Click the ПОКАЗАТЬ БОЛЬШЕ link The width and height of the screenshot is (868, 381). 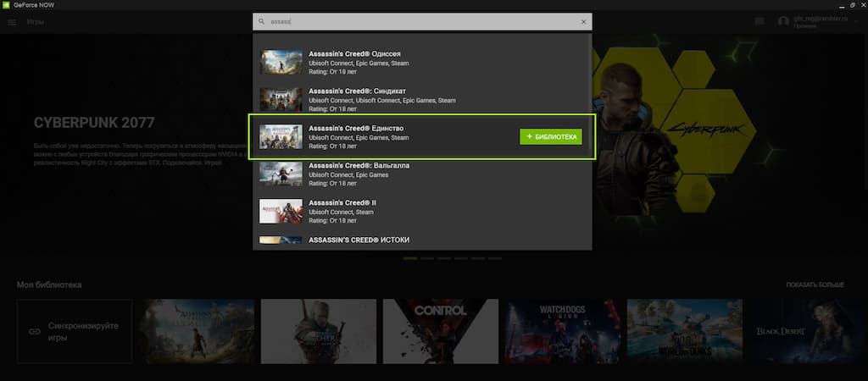point(815,284)
